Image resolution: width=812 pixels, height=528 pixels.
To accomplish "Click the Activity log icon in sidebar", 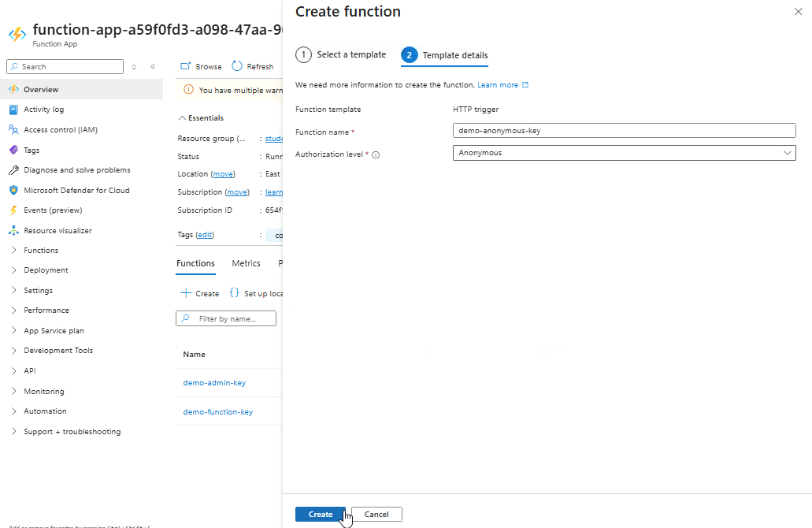I will tap(13, 110).
